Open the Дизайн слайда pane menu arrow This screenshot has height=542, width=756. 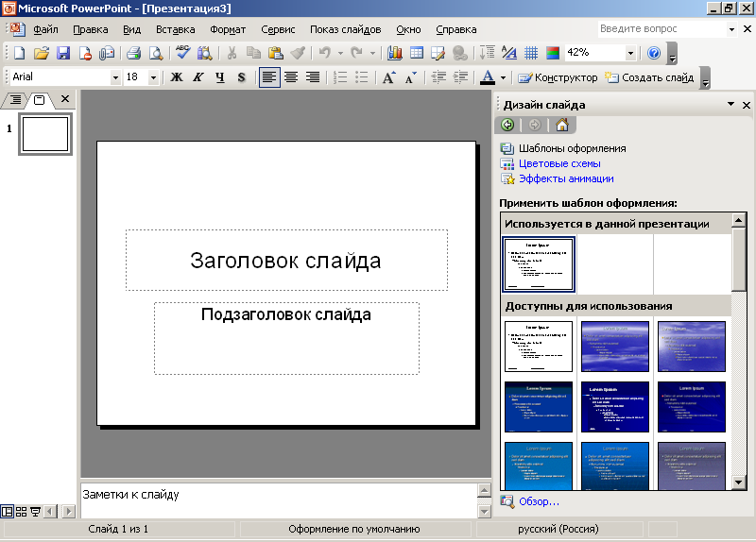point(730,104)
